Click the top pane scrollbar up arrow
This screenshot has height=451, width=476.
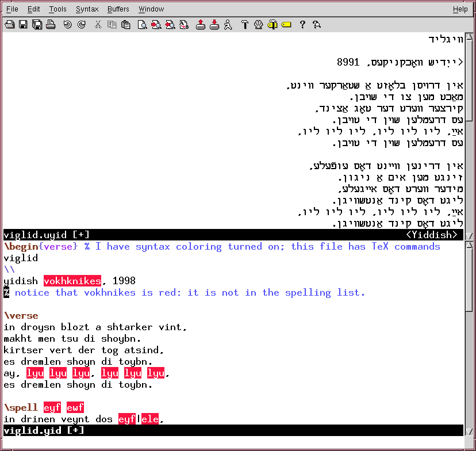469,38
